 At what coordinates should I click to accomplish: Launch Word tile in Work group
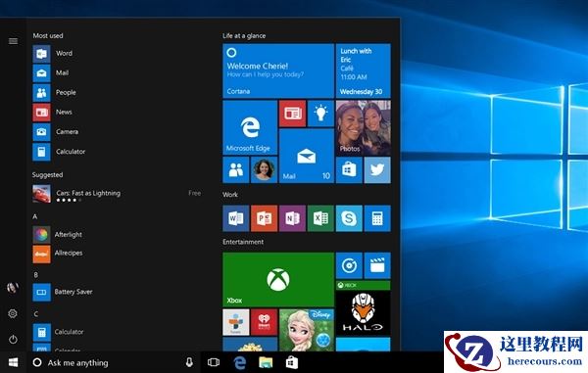(236, 218)
